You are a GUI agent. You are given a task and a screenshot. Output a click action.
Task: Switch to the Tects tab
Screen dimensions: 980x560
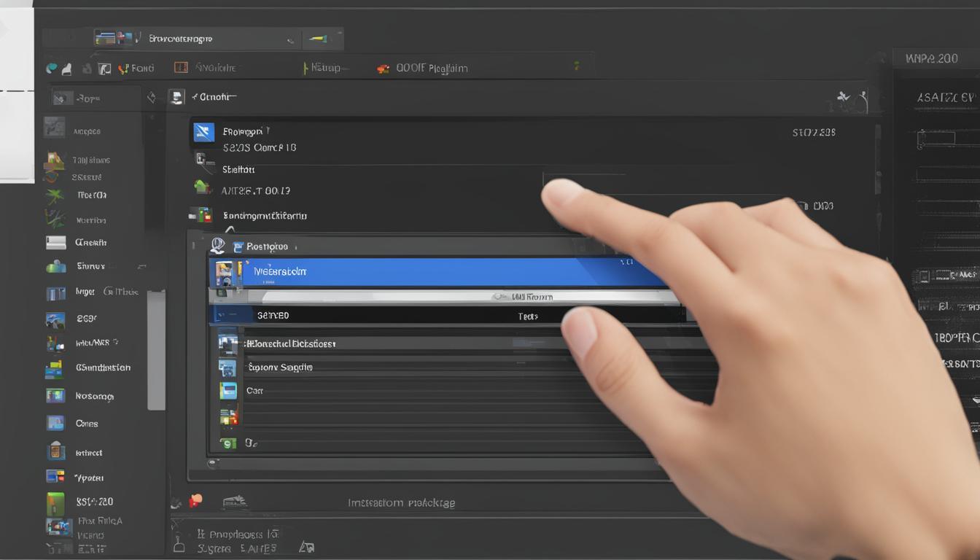coord(528,315)
